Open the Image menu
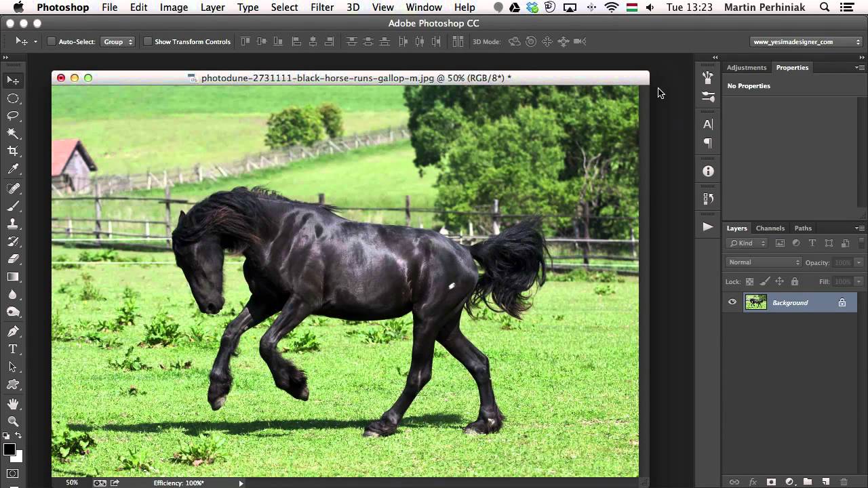Screen dimensions: 868x488 click(x=174, y=7)
